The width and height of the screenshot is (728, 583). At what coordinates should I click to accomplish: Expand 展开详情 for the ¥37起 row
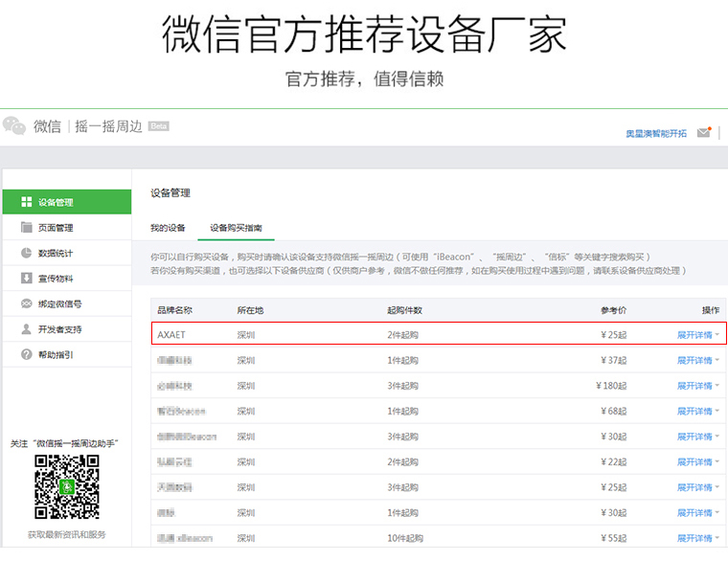click(x=697, y=360)
